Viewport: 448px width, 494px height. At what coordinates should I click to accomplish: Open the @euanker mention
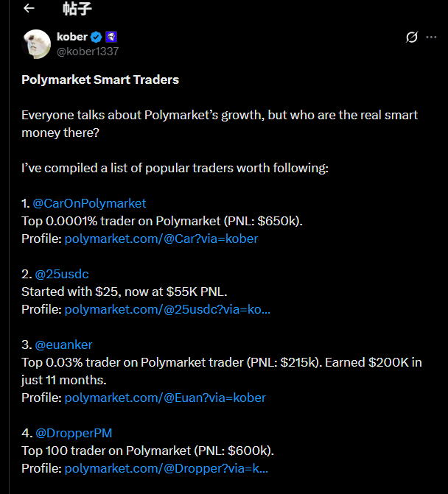[x=63, y=345]
